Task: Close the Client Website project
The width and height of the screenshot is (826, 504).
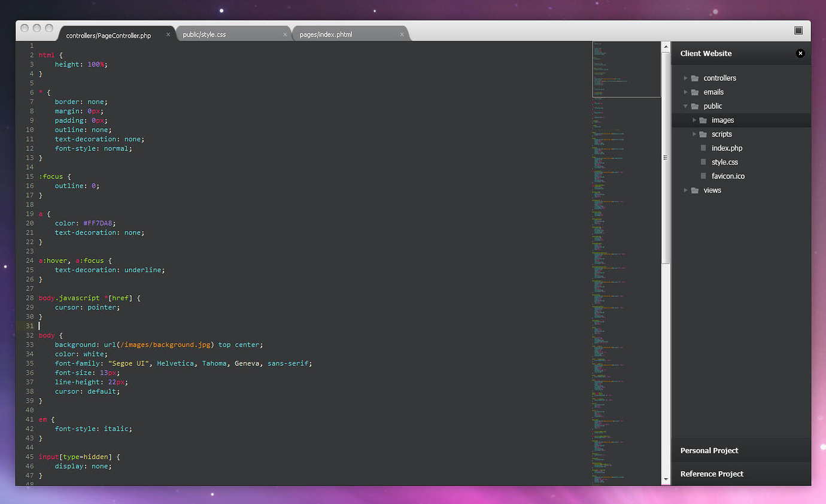Action: click(x=800, y=53)
